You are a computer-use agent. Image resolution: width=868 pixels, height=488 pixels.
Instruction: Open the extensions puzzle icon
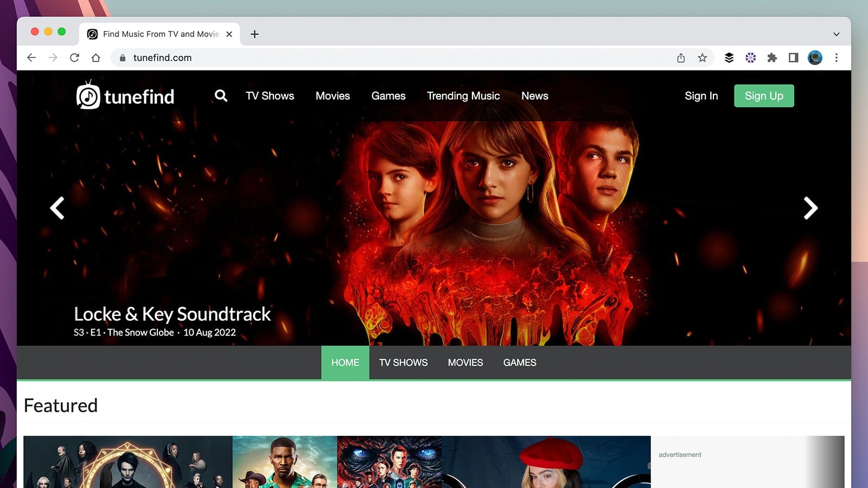[772, 57]
